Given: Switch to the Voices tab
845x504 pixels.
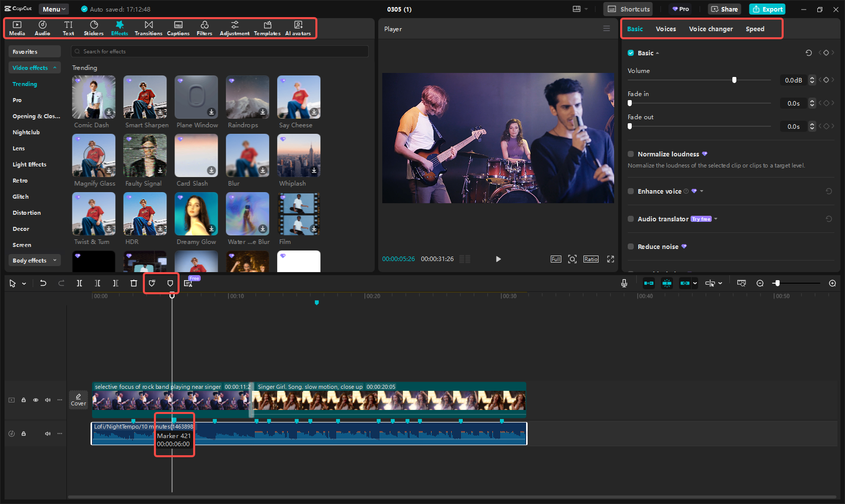Looking at the screenshot, I should click(665, 29).
